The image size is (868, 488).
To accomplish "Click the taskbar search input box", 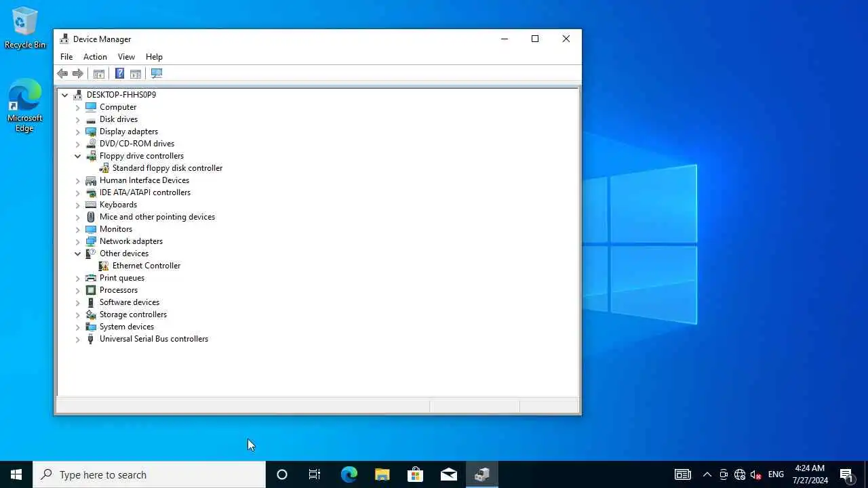I will (x=149, y=474).
